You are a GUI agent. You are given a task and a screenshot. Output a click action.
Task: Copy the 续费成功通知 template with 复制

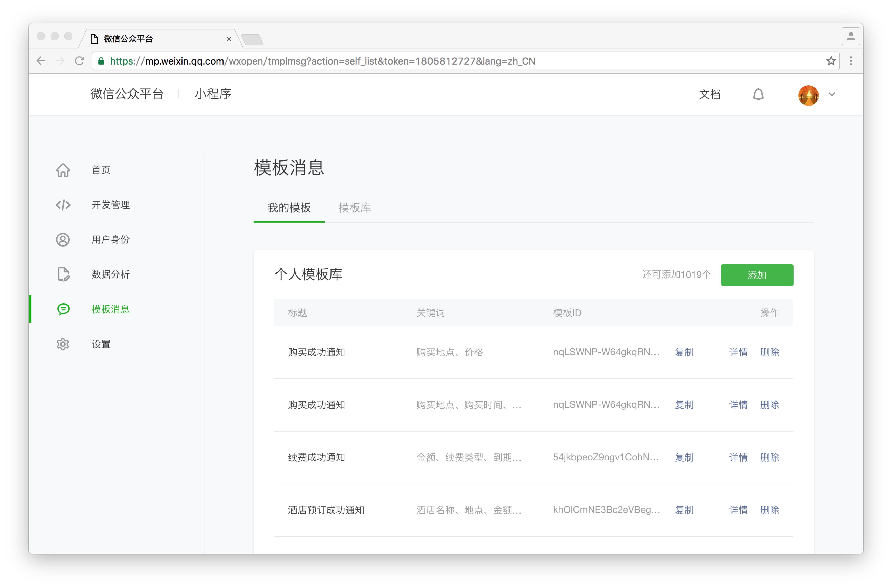coord(684,457)
